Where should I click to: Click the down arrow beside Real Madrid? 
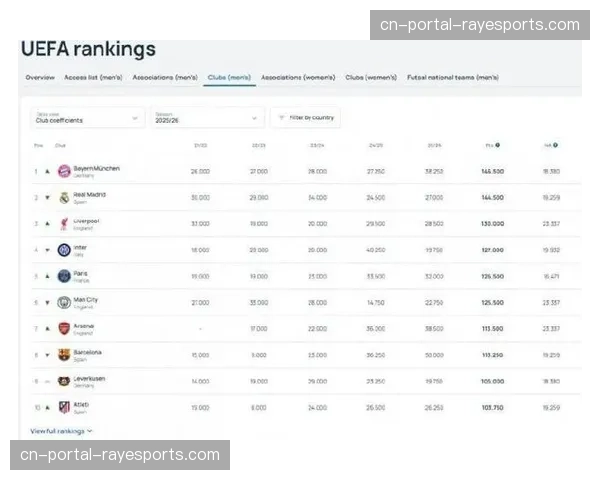47,198
